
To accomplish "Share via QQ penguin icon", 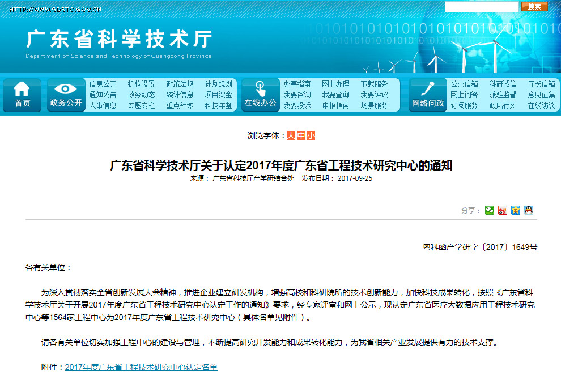I will [x=529, y=210].
